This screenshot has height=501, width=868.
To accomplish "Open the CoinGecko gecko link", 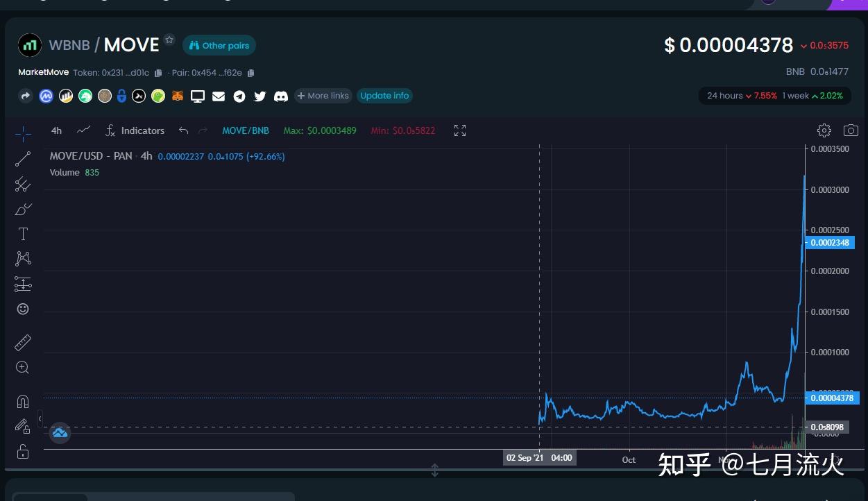I will (158, 96).
